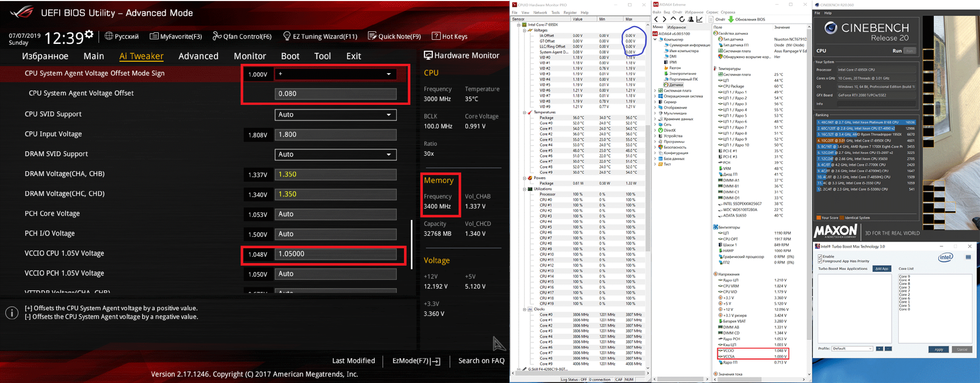This screenshot has width=980, height=383.
Task: Click green BIOS updates download arrow
Action: pyautogui.click(x=731, y=19)
